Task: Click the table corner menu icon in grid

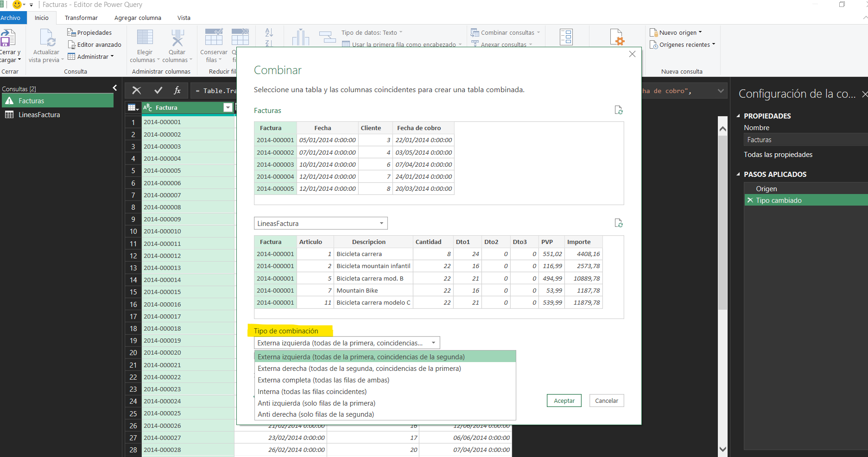Action: (133, 107)
